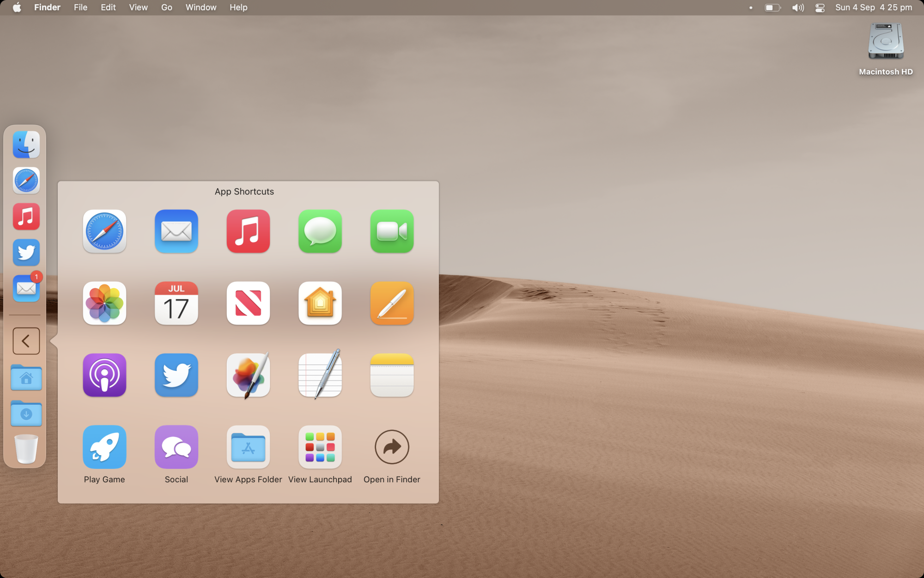The image size is (924, 578).
Task: Open Control Center in menu bar
Action: tap(820, 7)
